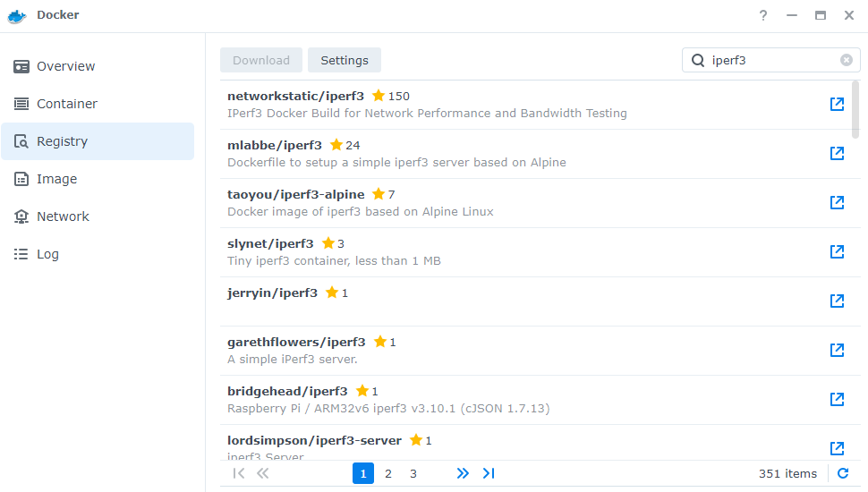
Task: Open external link for slynet/iperf3
Action: click(837, 251)
